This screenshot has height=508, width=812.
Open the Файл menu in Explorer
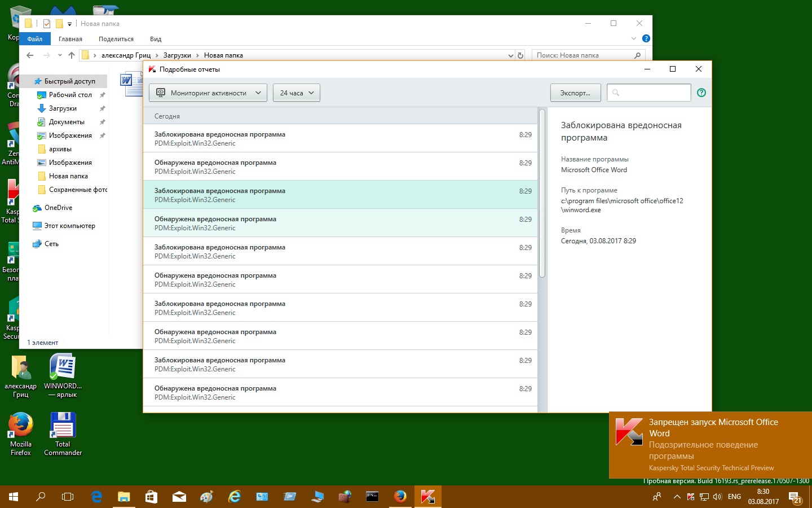[x=35, y=39]
